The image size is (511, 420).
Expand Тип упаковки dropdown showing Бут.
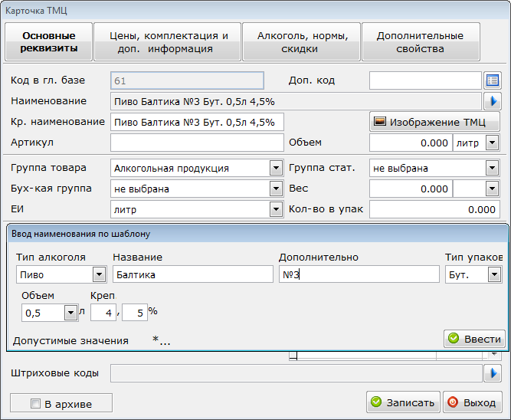coord(494,274)
